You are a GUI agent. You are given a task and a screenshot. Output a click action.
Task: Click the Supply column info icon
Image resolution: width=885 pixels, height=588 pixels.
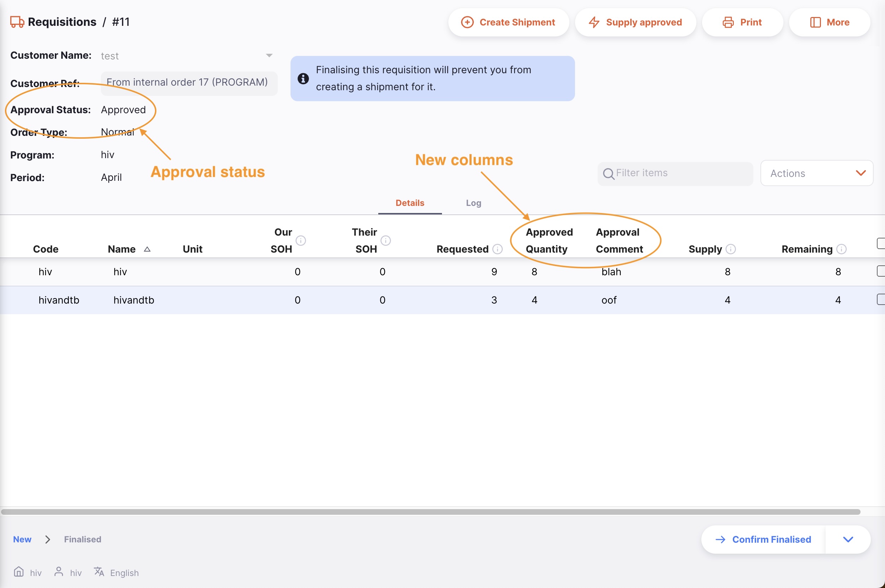click(x=730, y=249)
